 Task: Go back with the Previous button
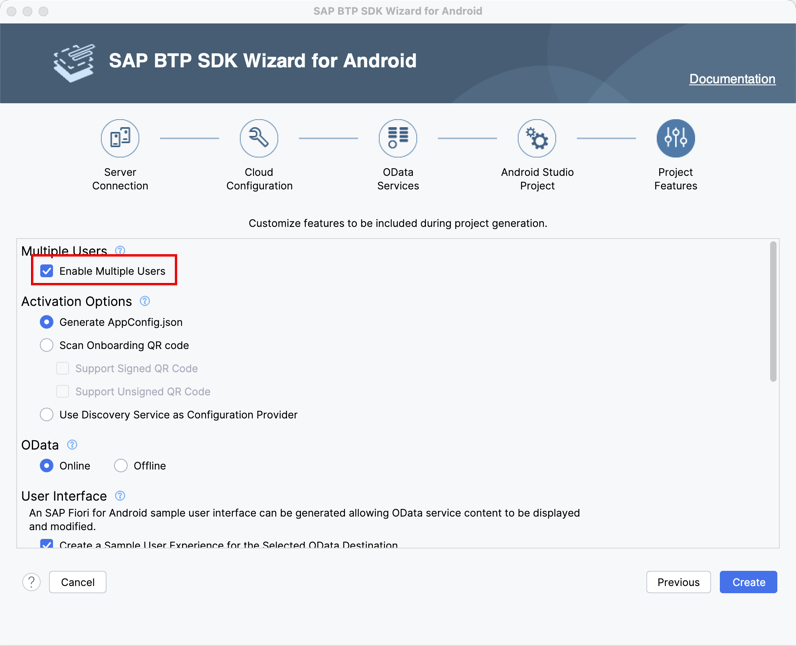(678, 582)
